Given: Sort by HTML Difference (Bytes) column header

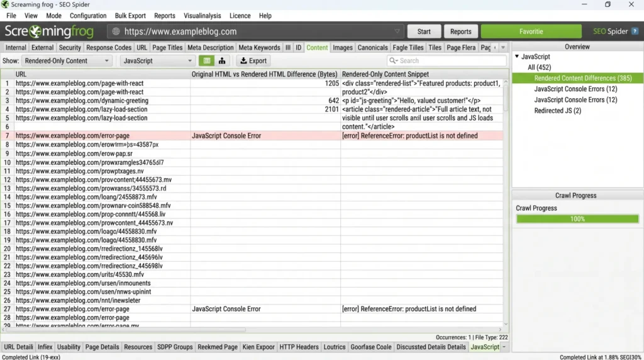Looking at the screenshot, I should 265,74.
